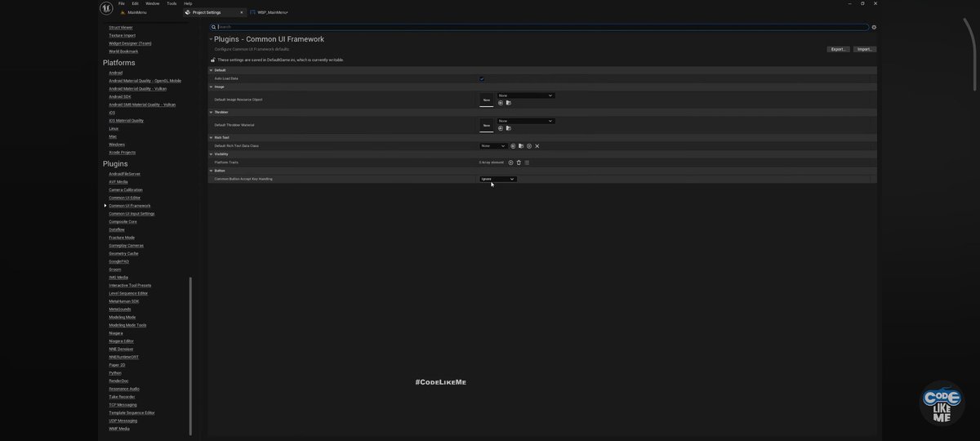Delete all Platform Traits array elements
The width and height of the screenshot is (980, 441).
(519, 163)
